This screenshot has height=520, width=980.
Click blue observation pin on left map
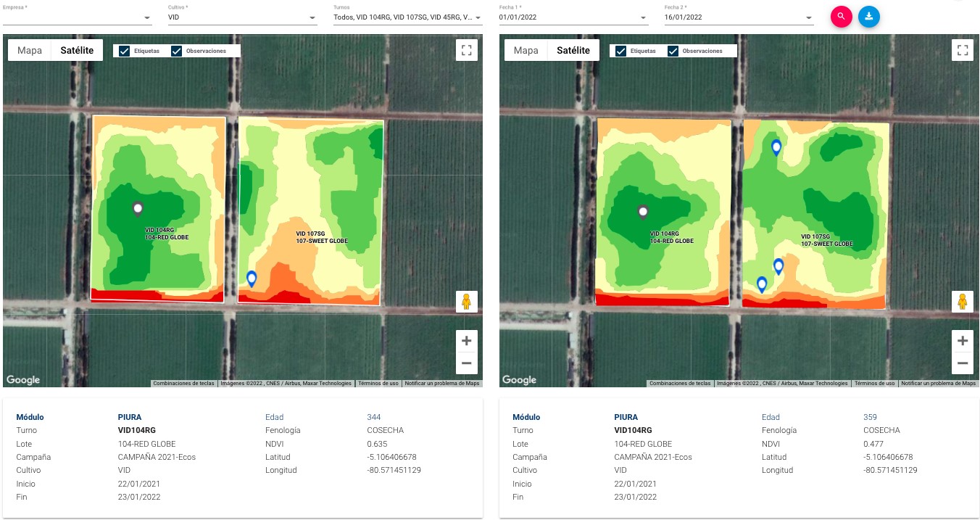click(252, 278)
